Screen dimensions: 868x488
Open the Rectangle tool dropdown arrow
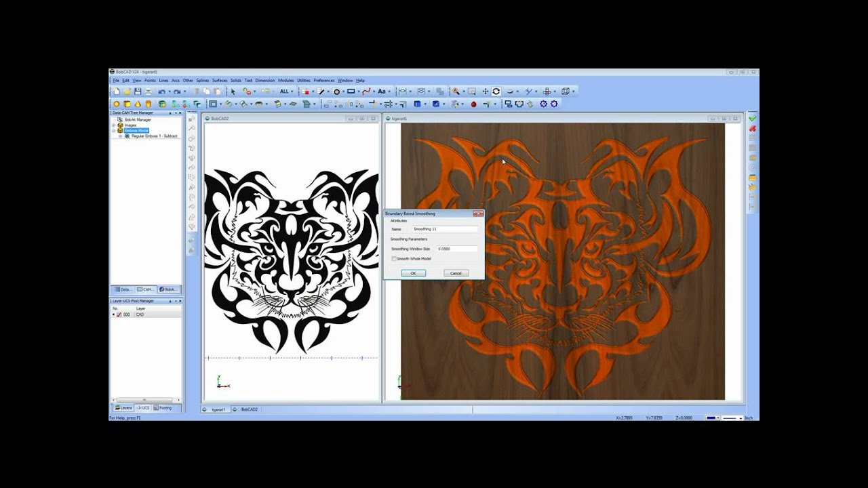[359, 91]
